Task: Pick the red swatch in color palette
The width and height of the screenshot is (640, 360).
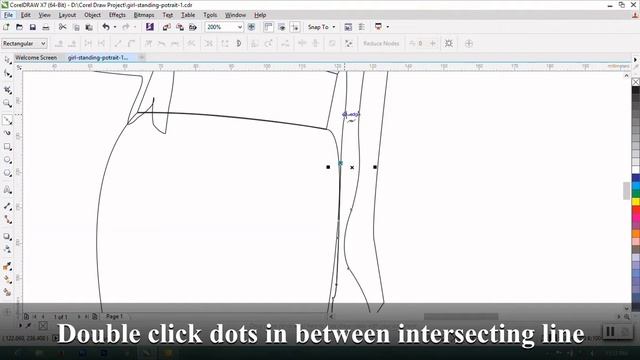Action: [x=636, y=210]
